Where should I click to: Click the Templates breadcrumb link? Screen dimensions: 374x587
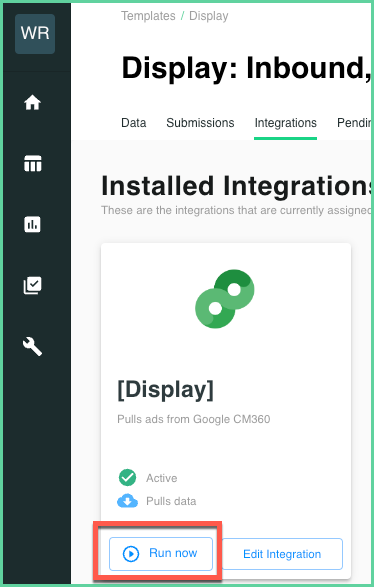coord(148,16)
